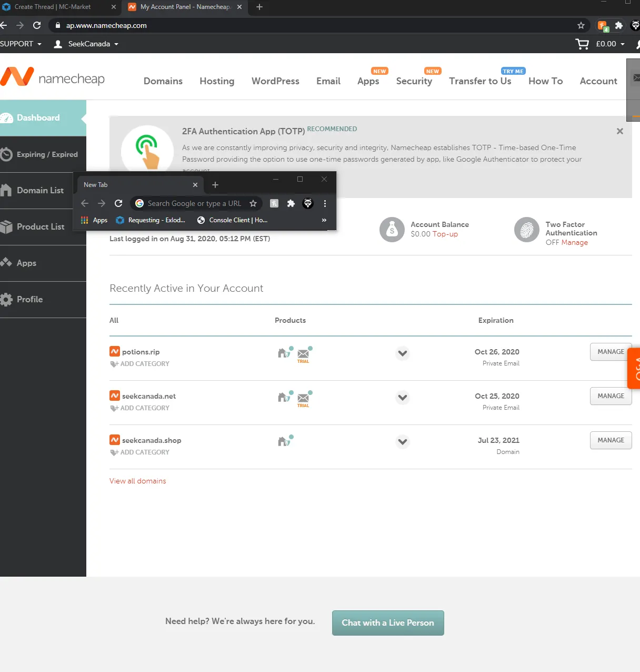This screenshot has height=672, width=640.
Task: Open the Domains menu
Action: (x=163, y=81)
